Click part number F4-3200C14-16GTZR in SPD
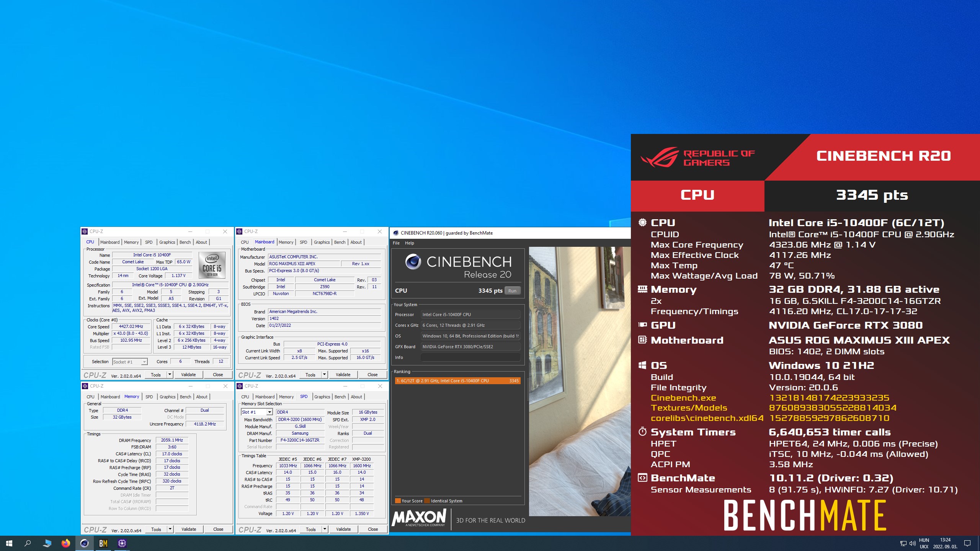The image size is (980, 551). point(300,440)
